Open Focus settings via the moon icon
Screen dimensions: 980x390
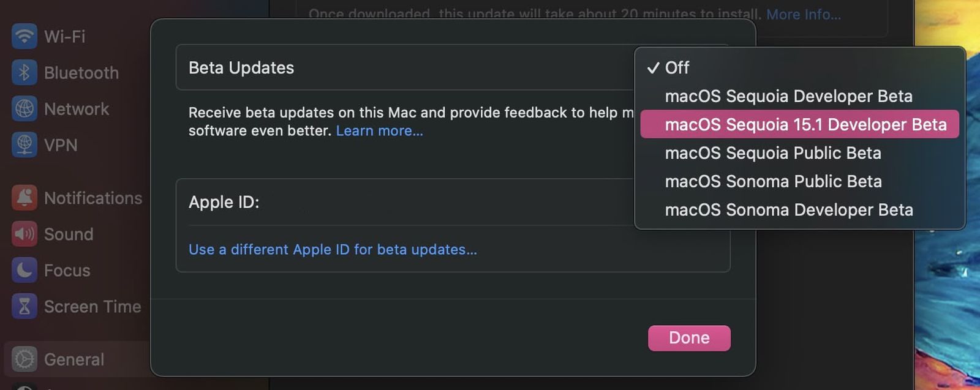point(23,270)
